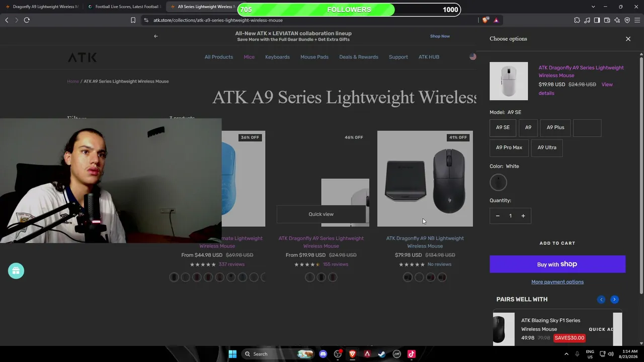Select the A9 SE model option
Screen dimensions: 644x362
[x=503, y=128]
